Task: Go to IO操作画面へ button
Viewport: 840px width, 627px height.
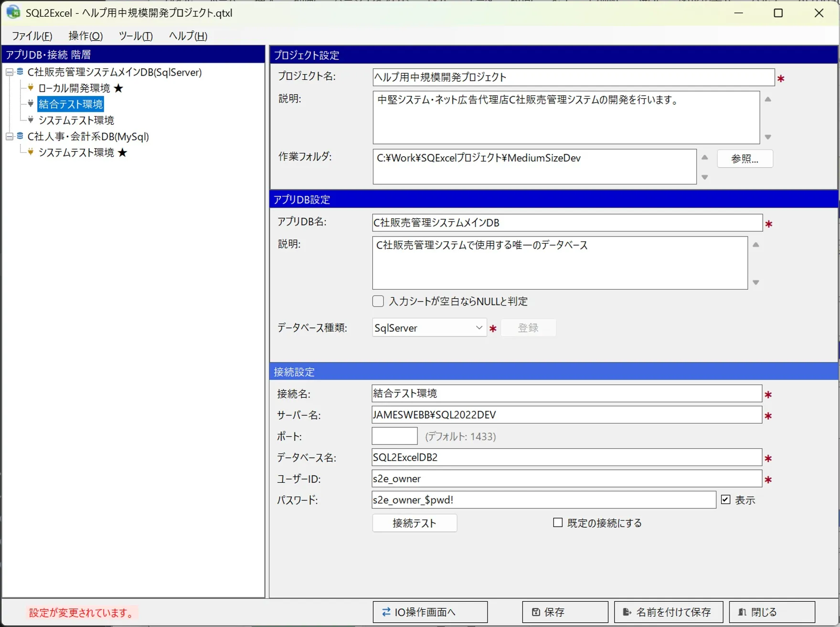Action: [430, 612]
